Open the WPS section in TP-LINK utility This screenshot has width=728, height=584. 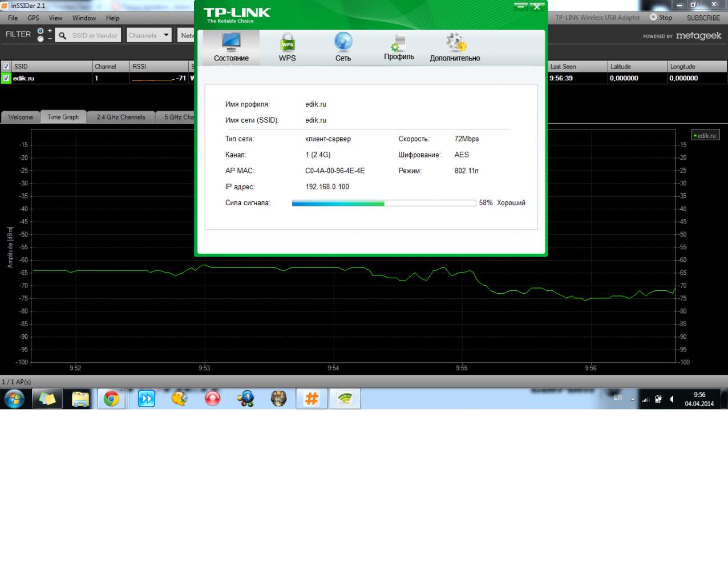point(288,47)
